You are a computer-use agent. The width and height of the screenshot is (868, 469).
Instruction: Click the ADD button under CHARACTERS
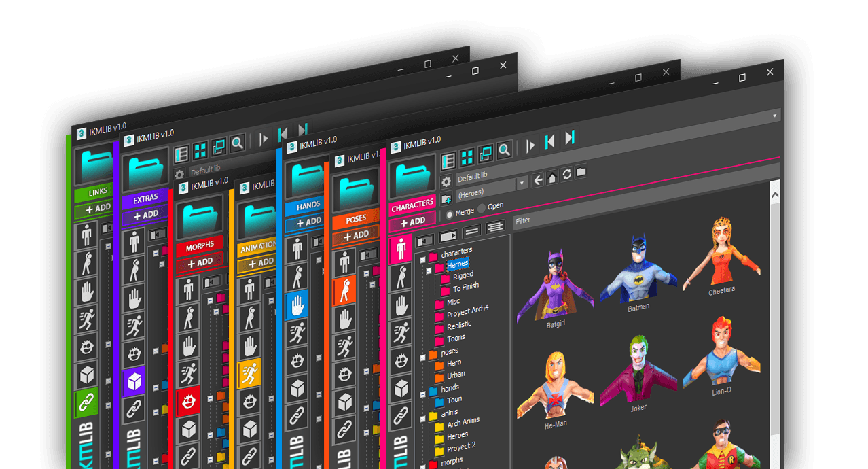pyautogui.click(x=412, y=222)
